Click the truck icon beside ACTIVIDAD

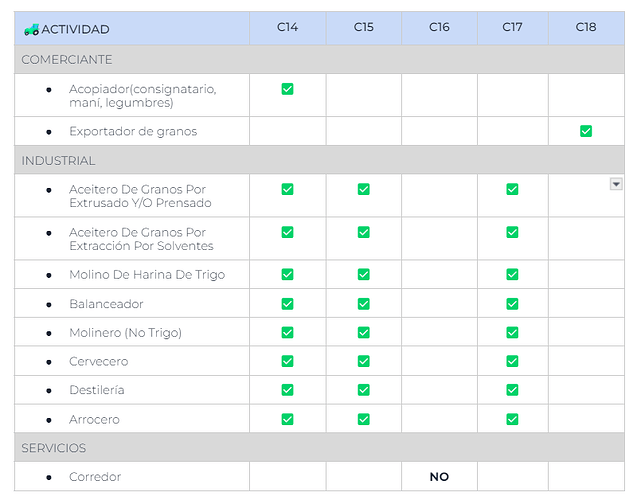[x=31, y=29]
